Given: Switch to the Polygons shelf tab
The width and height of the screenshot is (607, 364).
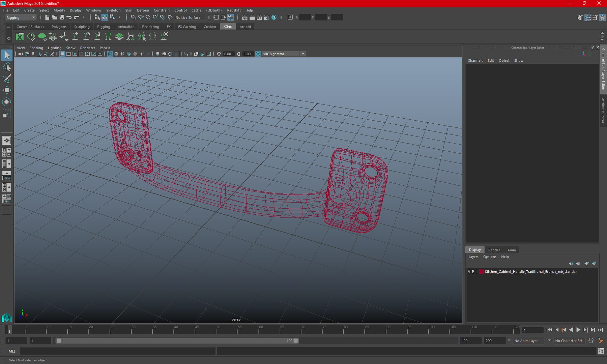Looking at the screenshot, I should 59,27.
